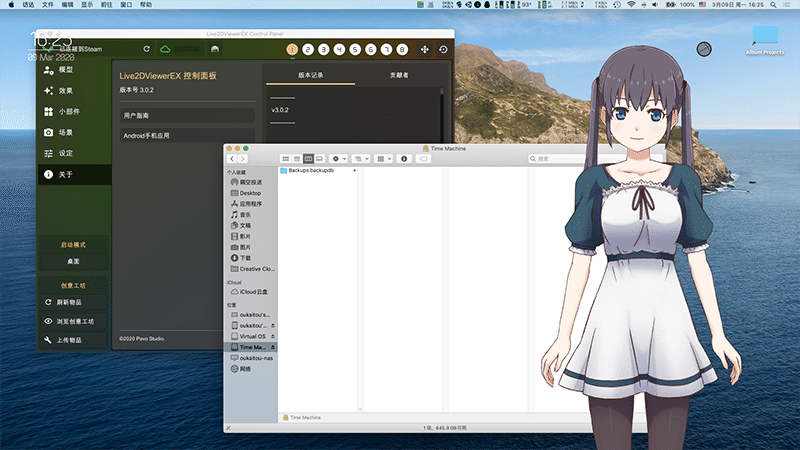Open the 文件 menu in menu bar
The height and width of the screenshot is (450, 800).
pos(47,5)
